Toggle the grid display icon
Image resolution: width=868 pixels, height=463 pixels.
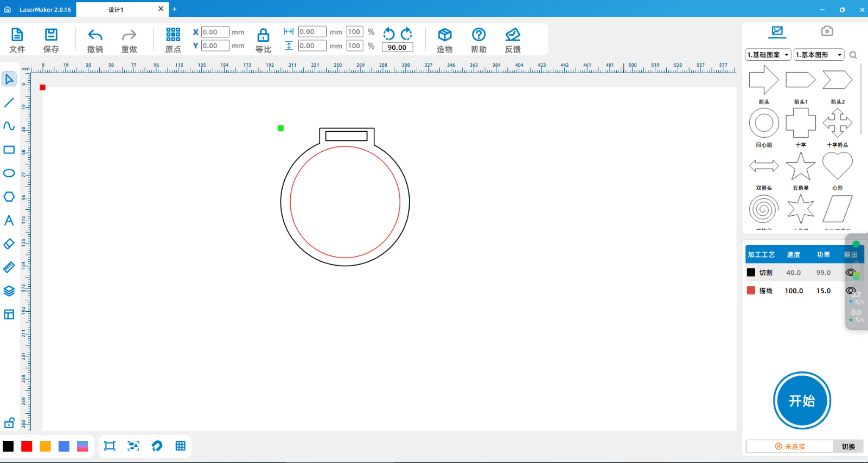(181, 446)
